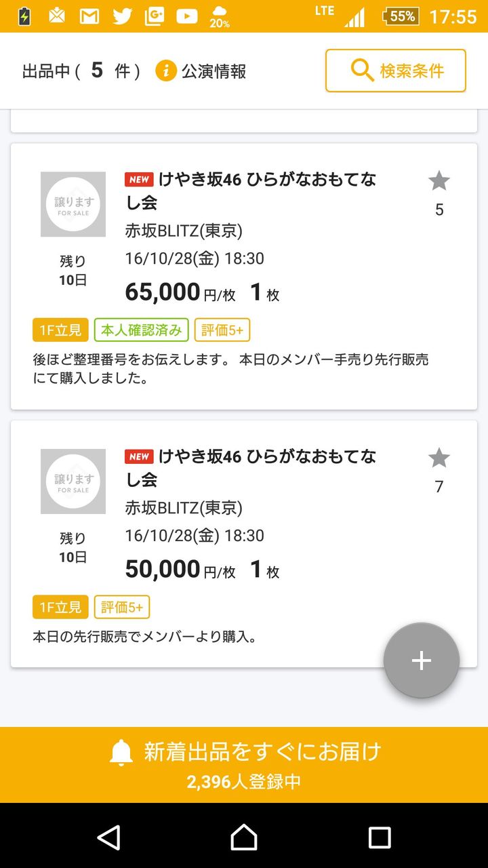Favorite the 50,000円 ticket with its star
The height and width of the screenshot is (868, 488).
(x=439, y=458)
